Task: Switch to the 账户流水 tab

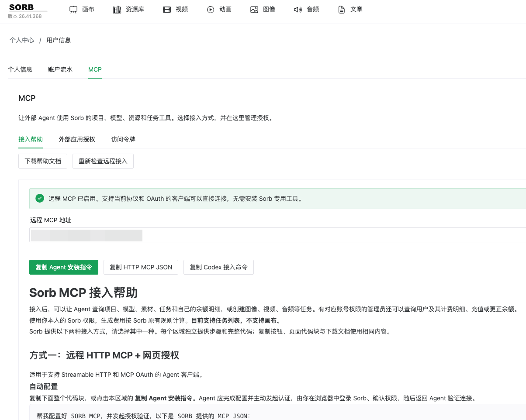Action: click(x=60, y=69)
